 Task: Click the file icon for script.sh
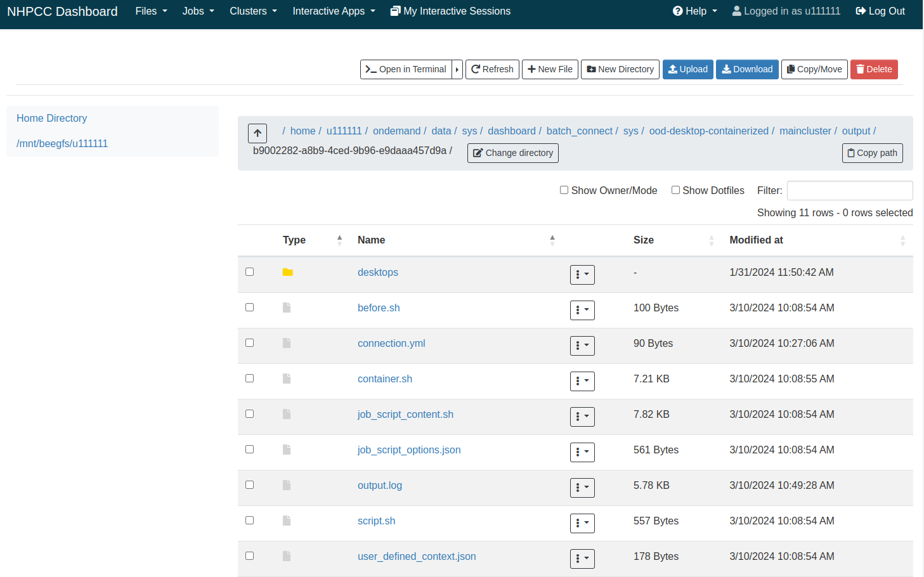tap(287, 521)
